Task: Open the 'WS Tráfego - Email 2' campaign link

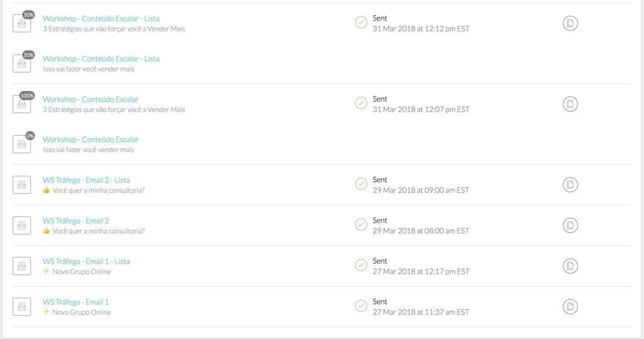Action: [76, 221]
